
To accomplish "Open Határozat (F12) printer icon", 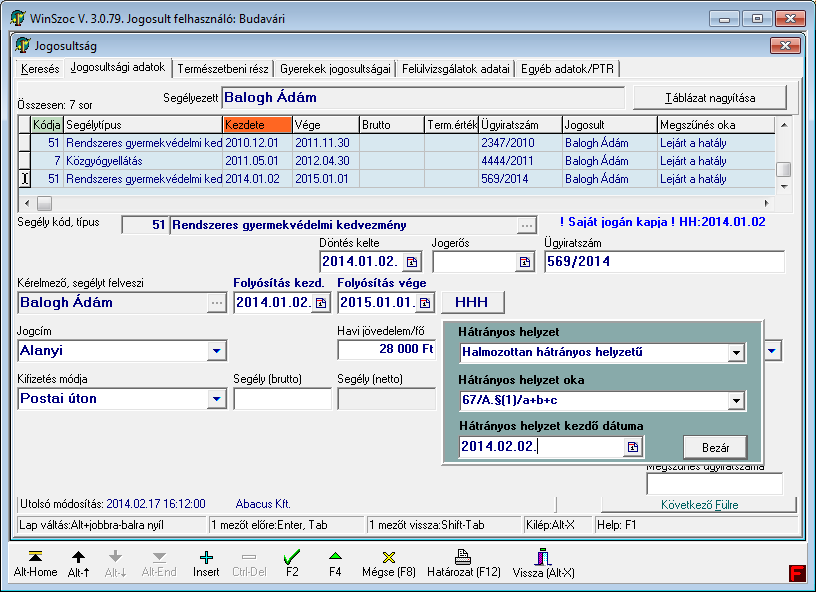I will [463, 557].
